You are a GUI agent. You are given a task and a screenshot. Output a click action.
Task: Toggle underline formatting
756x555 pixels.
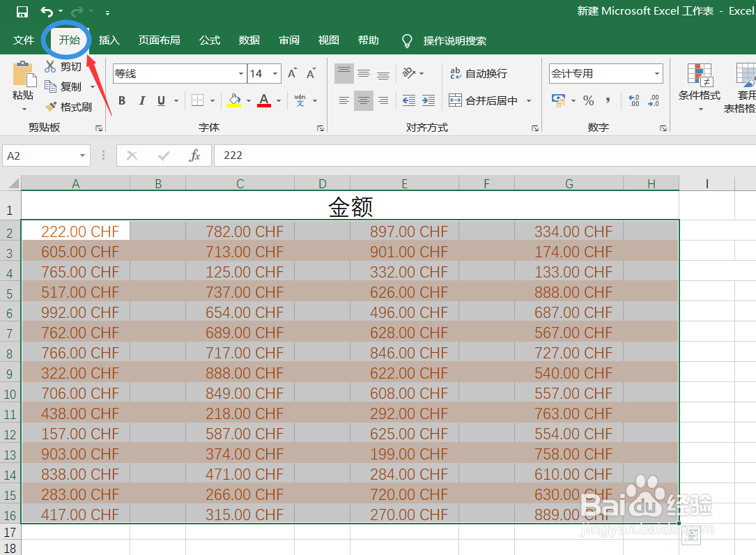coord(161,100)
